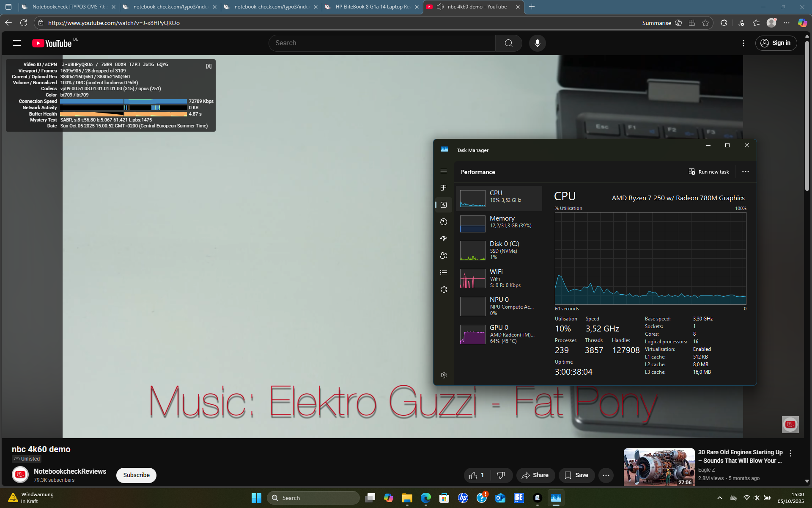Click the voice search microphone icon
This screenshot has width=812, height=508.
point(537,43)
